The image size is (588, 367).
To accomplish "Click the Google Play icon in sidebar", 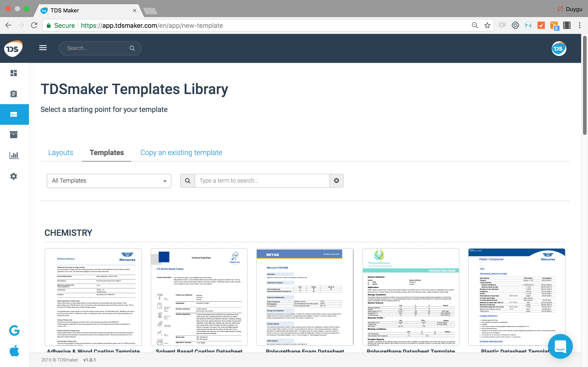I will pyautogui.click(x=14, y=330).
